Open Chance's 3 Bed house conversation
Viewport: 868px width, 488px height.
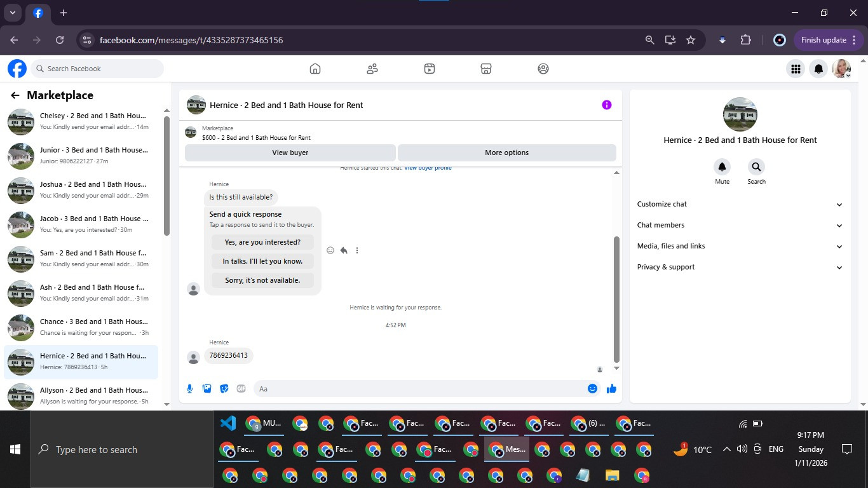pos(81,327)
